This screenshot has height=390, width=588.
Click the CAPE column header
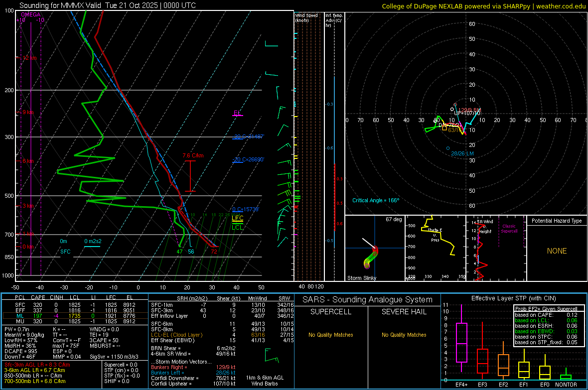point(38,297)
